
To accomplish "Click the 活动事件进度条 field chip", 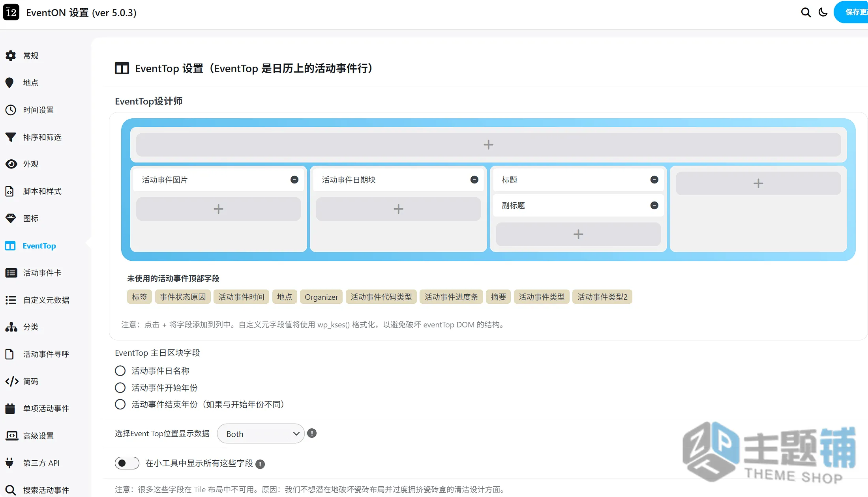I will coord(451,297).
